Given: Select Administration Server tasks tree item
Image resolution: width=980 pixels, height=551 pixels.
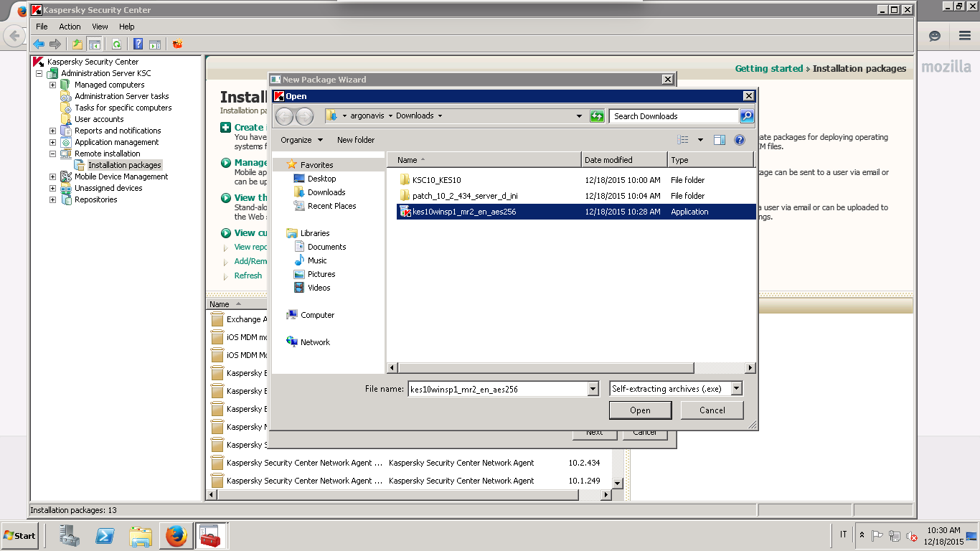Looking at the screenshot, I should pos(122,96).
